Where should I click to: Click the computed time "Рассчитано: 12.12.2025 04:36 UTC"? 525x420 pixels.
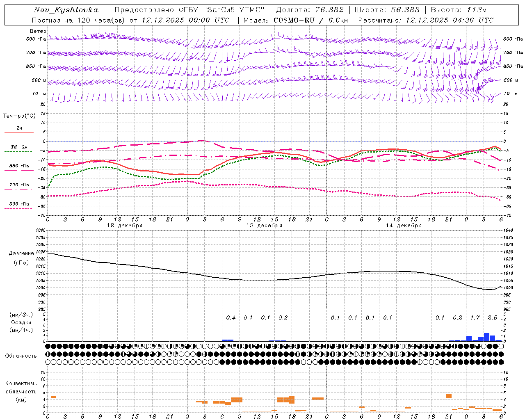click(x=426, y=20)
